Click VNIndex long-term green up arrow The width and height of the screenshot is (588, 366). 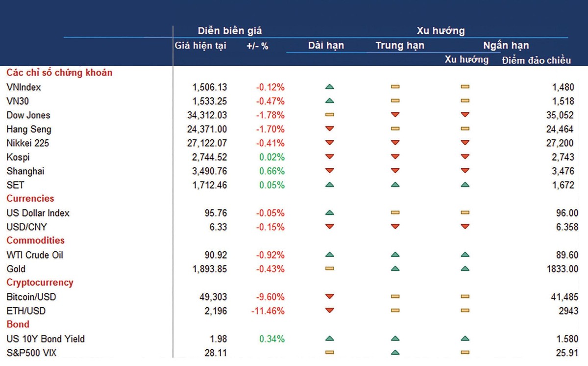point(329,87)
